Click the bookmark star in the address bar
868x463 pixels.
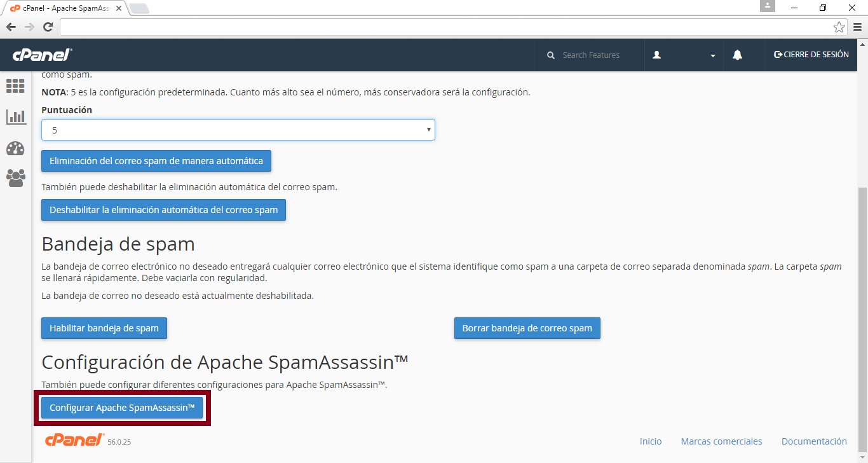pos(840,27)
